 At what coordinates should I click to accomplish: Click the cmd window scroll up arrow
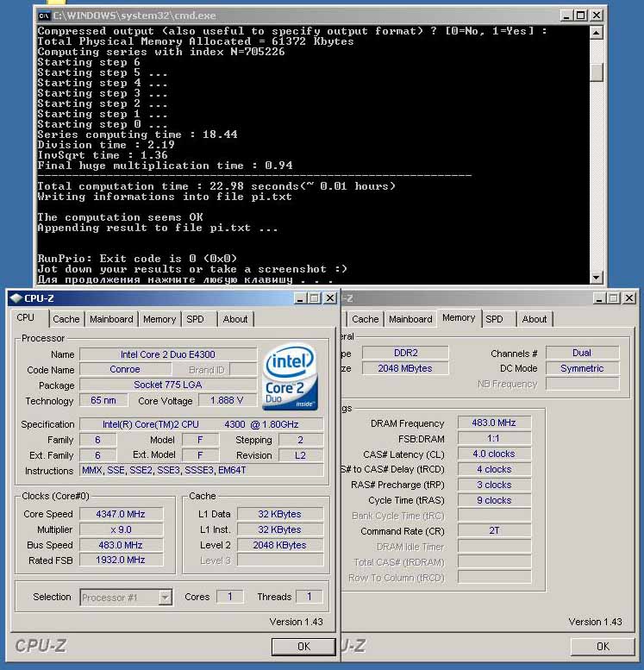[x=596, y=33]
